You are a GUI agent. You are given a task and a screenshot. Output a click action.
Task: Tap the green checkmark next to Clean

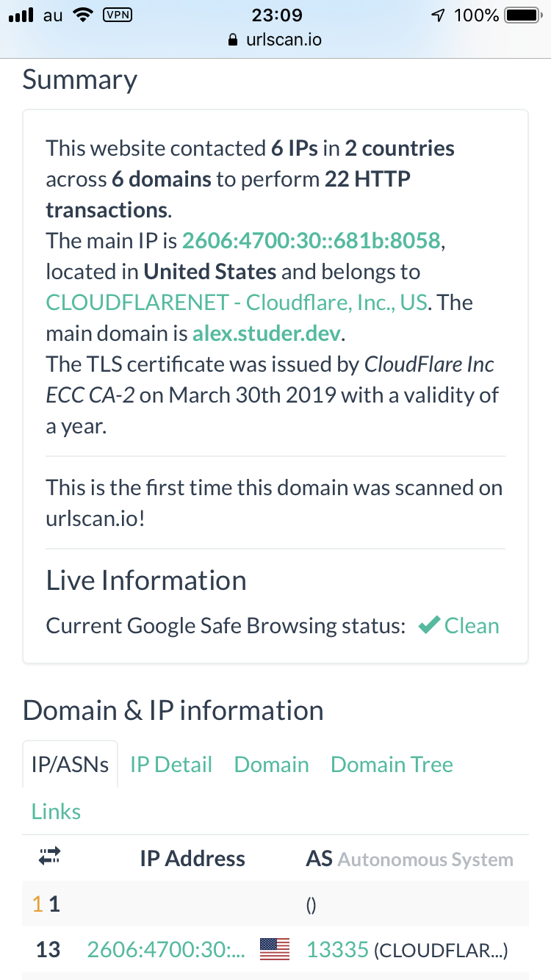click(429, 626)
